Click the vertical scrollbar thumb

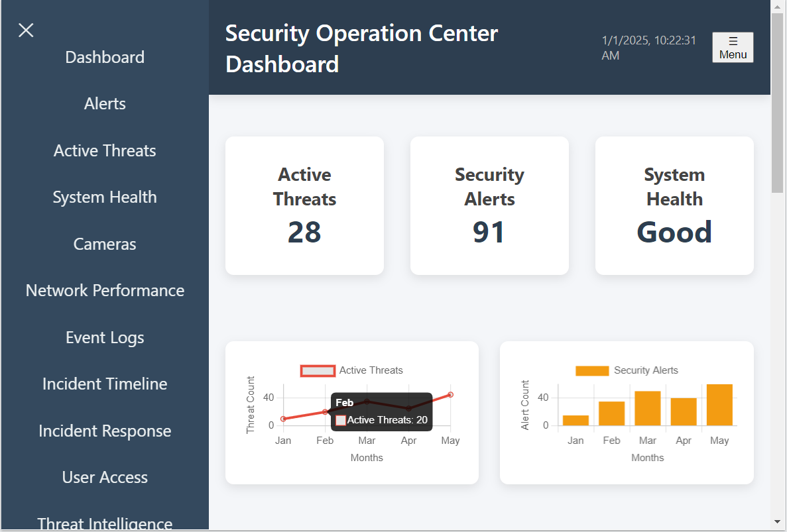(x=776, y=99)
